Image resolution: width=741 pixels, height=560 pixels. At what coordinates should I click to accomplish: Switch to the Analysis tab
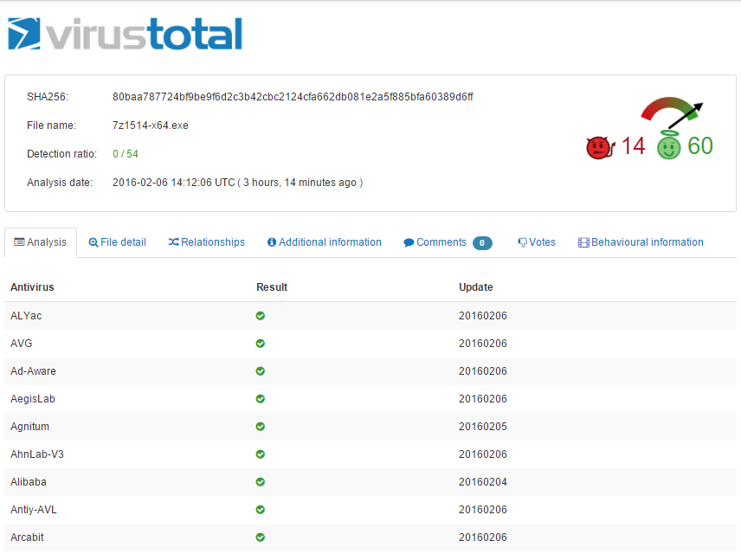click(41, 242)
